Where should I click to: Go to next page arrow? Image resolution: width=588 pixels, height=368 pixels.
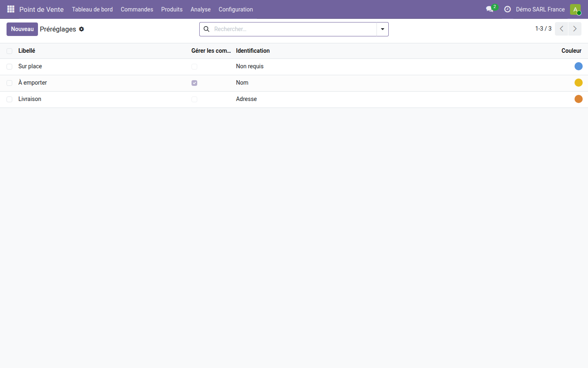click(575, 29)
